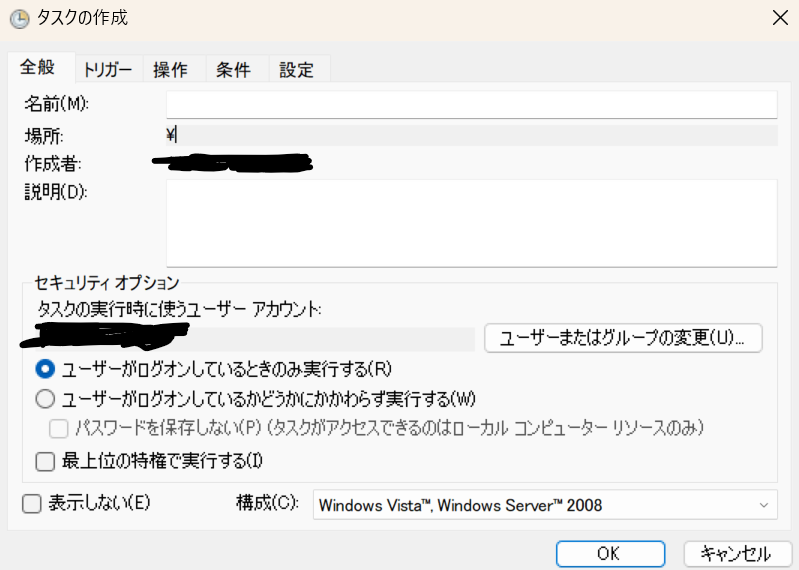Close the タスクの作成 dialog with X
This screenshot has height=570, width=799.
point(780,18)
